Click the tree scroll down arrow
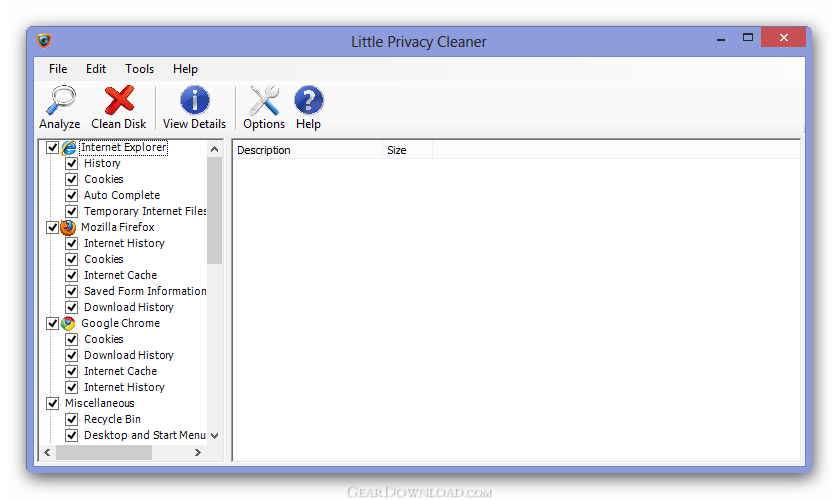This screenshot has width=839, height=500. pyautogui.click(x=215, y=436)
